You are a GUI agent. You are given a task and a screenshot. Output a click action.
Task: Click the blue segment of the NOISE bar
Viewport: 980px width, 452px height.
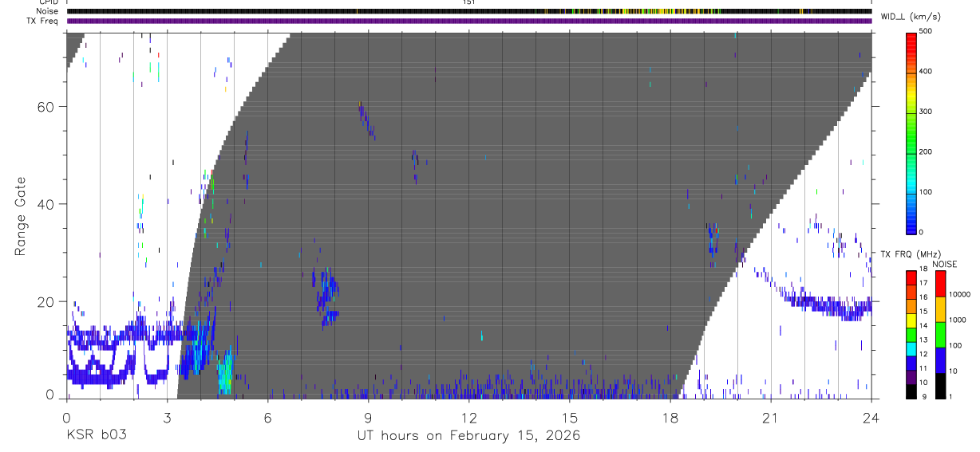click(941, 360)
